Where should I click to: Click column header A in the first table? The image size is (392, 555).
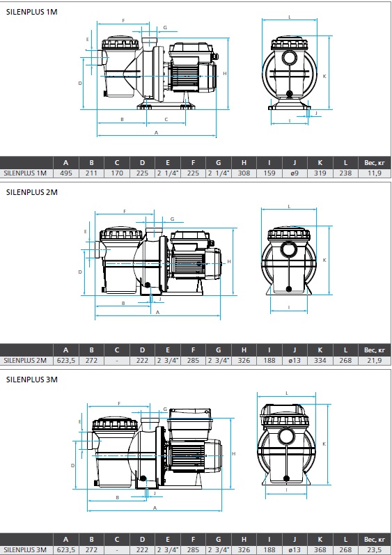[66, 163]
